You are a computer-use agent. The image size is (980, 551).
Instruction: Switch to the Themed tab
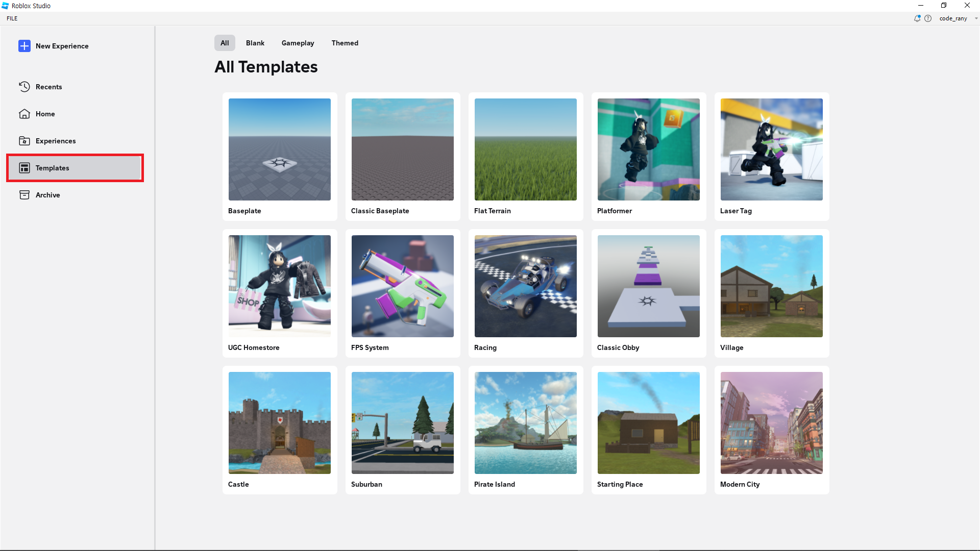[x=345, y=43]
